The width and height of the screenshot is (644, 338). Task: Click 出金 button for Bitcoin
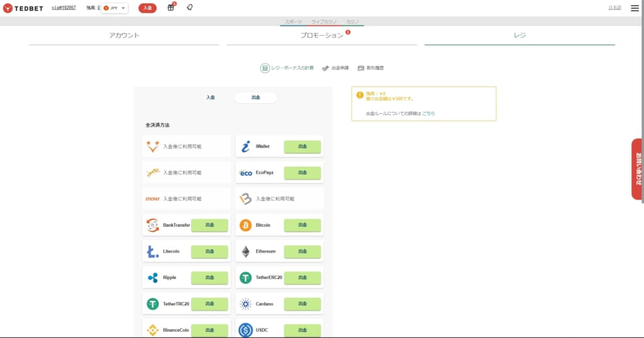(303, 225)
